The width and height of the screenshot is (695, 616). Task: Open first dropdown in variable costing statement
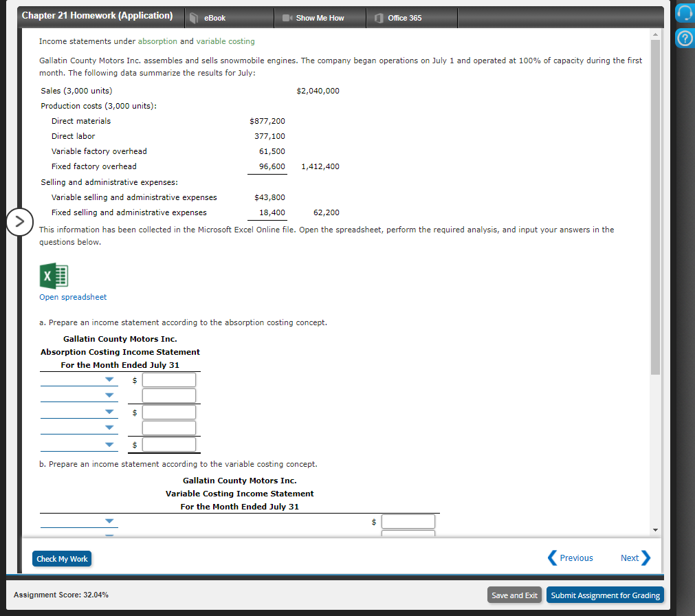109,521
